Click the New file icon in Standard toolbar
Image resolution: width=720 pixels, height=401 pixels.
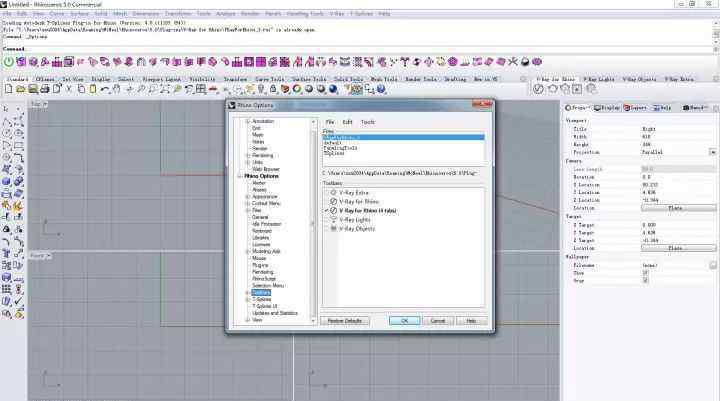click(x=8, y=89)
